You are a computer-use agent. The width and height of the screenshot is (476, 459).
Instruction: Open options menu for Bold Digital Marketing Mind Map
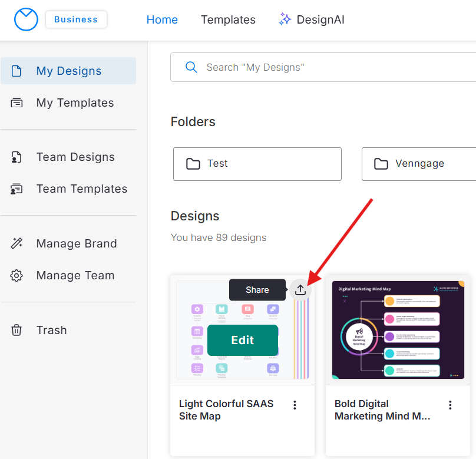[450, 405]
